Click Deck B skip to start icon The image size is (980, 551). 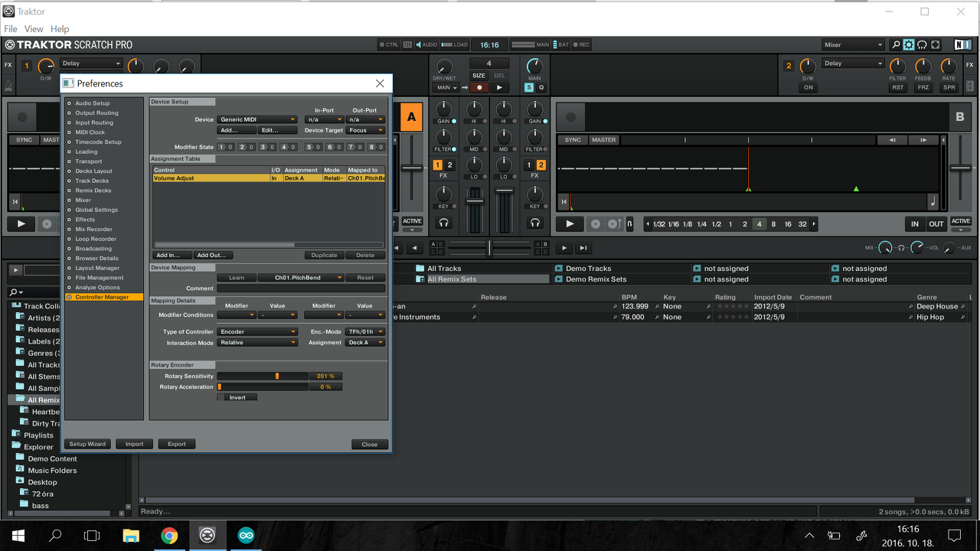click(563, 202)
